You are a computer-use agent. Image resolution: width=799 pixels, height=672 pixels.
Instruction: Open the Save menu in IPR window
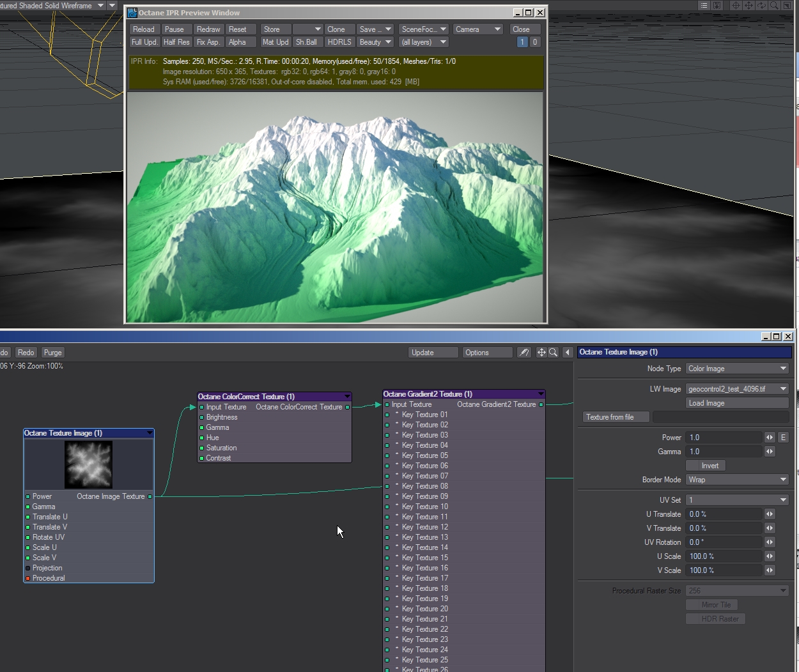pos(375,29)
